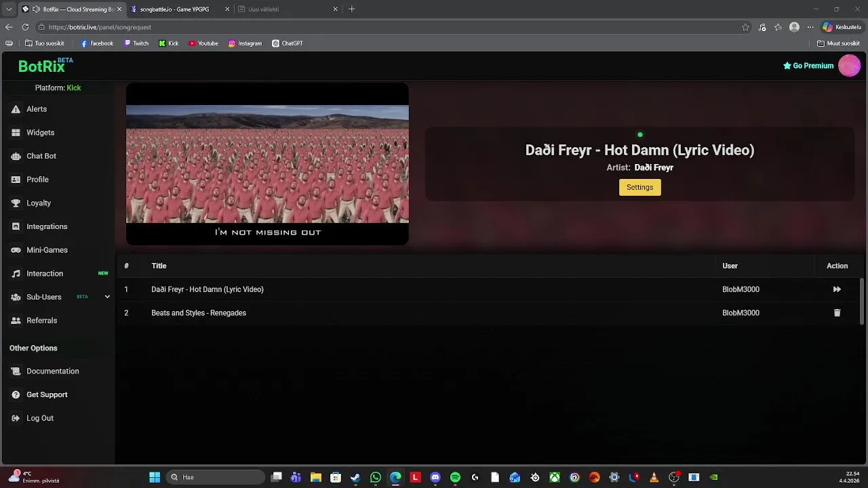Viewport: 868px width, 488px height.
Task: Open the Windows Start menu
Action: point(155,477)
